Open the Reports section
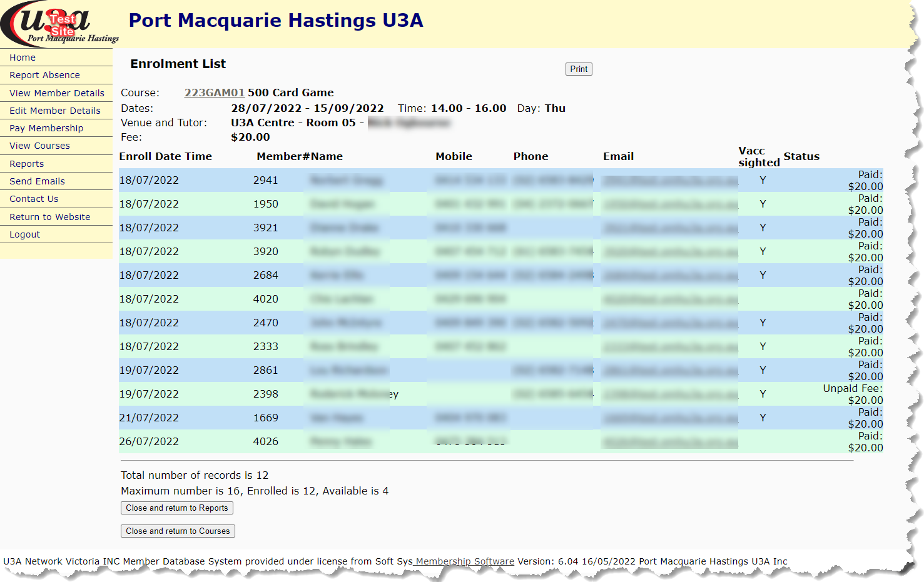The height and width of the screenshot is (582, 924). (26, 163)
